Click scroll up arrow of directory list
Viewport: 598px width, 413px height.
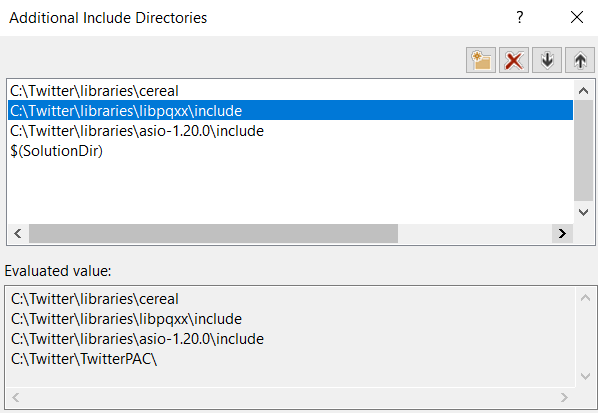pos(583,91)
